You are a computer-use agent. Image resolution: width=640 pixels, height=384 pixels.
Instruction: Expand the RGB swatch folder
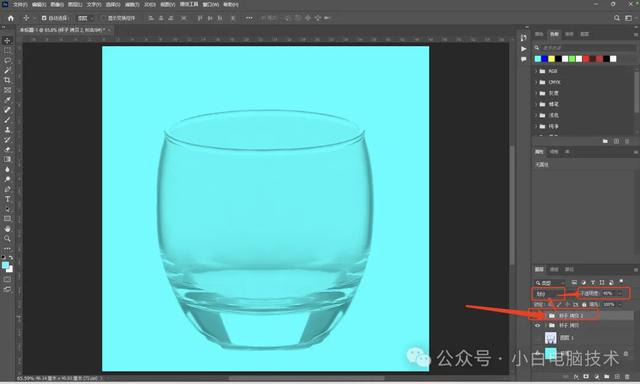pos(536,71)
